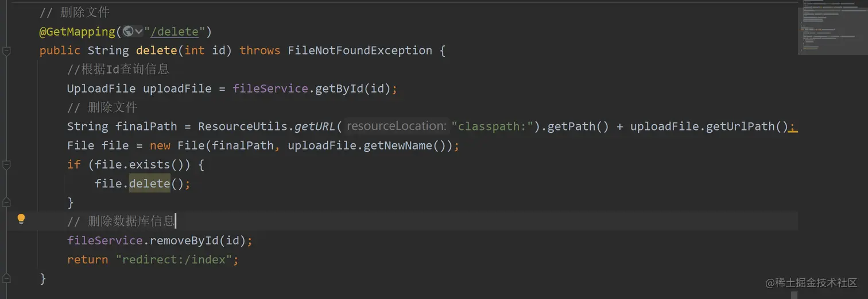This screenshot has width=868, height=299.
Task: Click the "classpath:" string literal
Action: point(493,126)
